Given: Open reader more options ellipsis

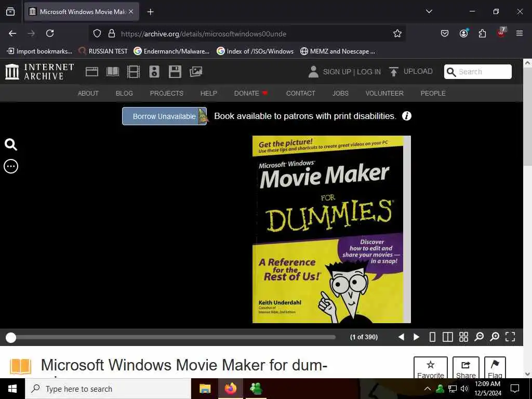Looking at the screenshot, I should (11, 166).
